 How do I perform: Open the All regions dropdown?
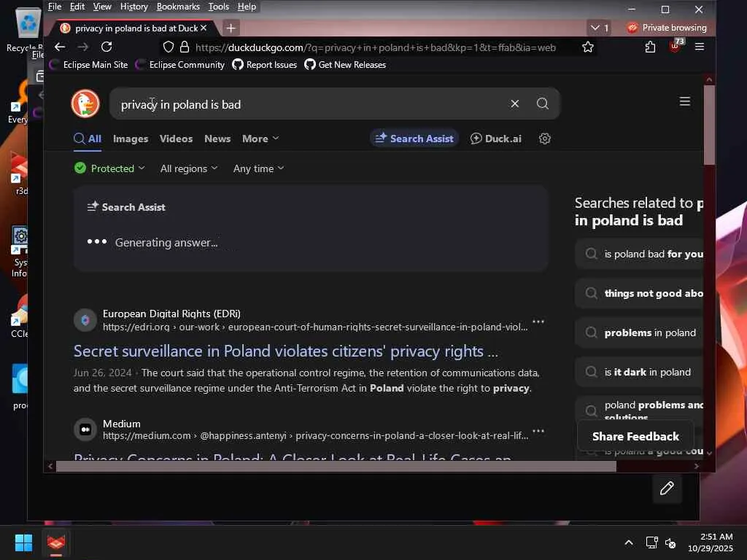pyautogui.click(x=189, y=168)
